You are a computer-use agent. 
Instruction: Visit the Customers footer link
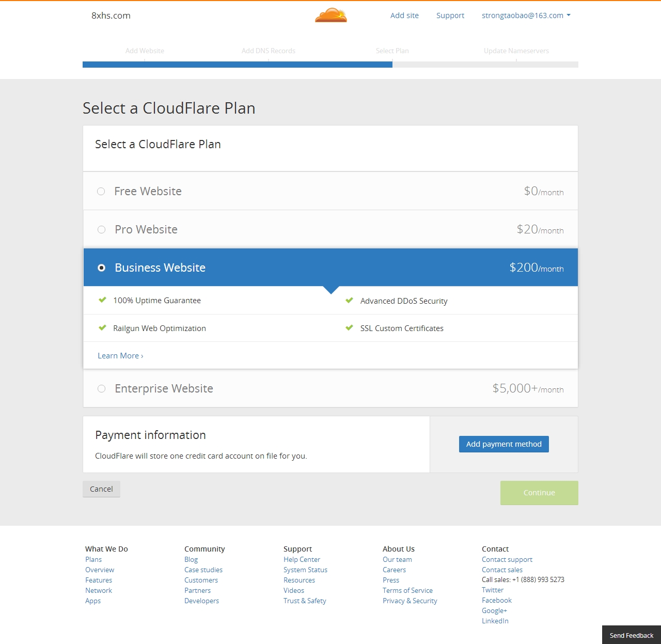[x=201, y=580]
